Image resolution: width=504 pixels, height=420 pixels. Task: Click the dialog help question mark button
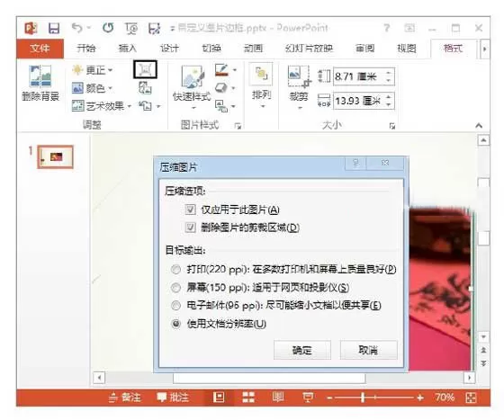355,163
